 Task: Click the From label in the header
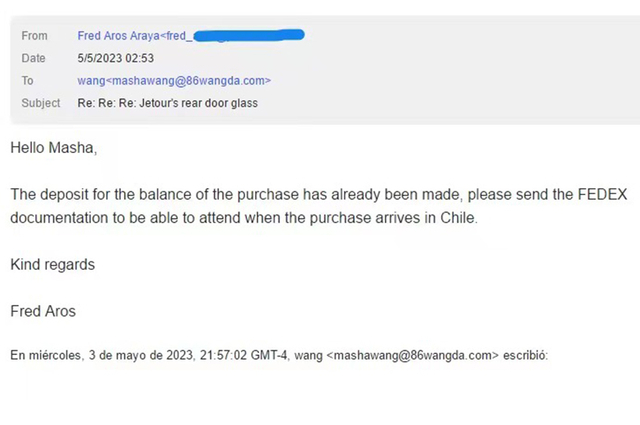(34, 36)
